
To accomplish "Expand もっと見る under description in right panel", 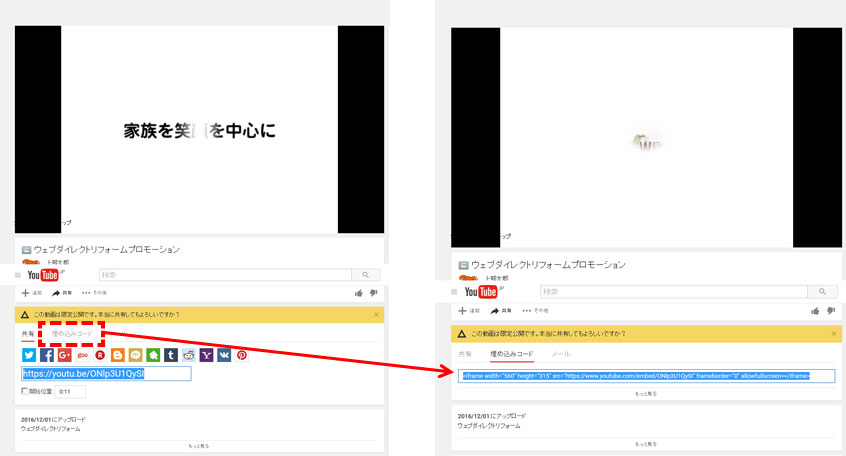I will [646, 444].
